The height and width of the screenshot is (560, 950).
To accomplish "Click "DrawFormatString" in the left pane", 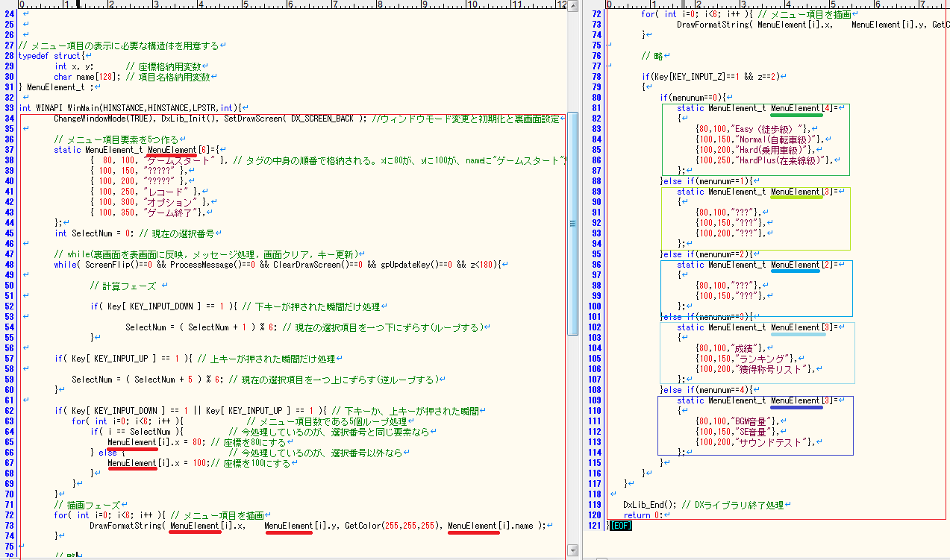I will click(125, 526).
